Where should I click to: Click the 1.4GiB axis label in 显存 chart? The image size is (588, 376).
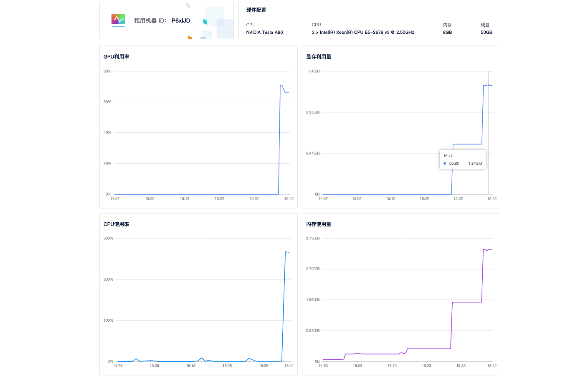314,71
